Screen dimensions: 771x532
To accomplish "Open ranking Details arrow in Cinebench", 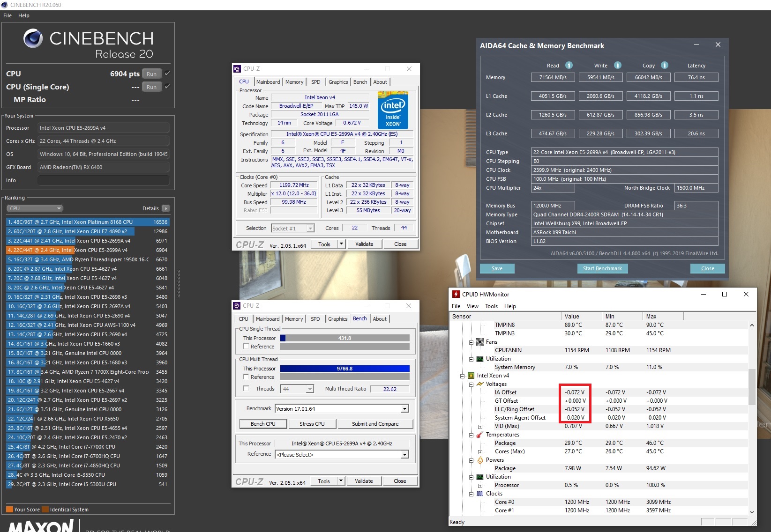I will coord(166,208).
